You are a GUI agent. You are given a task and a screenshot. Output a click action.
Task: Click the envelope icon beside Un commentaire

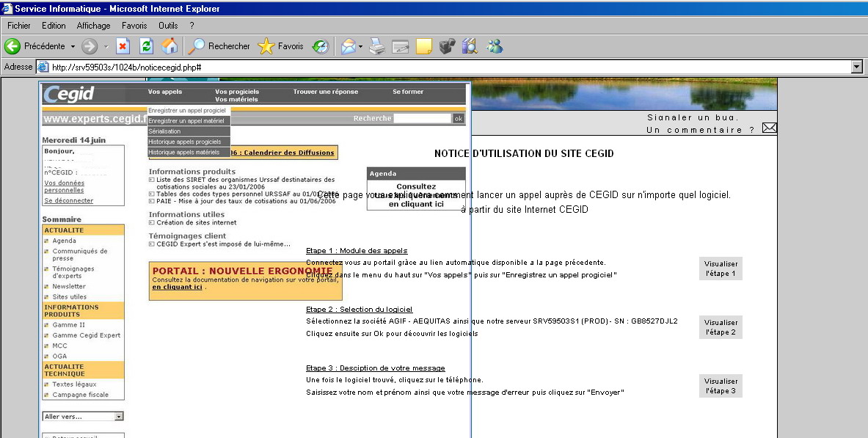tap(770, 128)
